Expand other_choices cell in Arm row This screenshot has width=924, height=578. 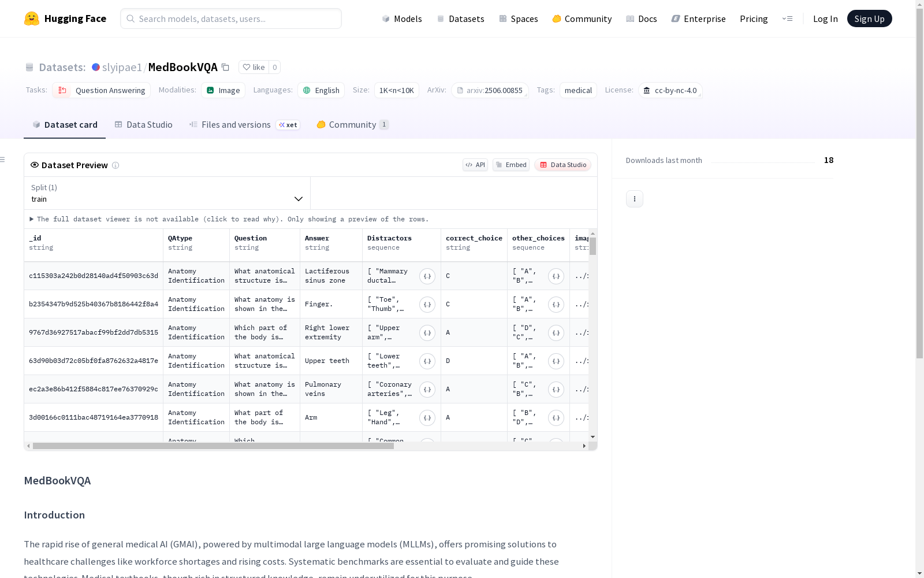coord(556,418)
